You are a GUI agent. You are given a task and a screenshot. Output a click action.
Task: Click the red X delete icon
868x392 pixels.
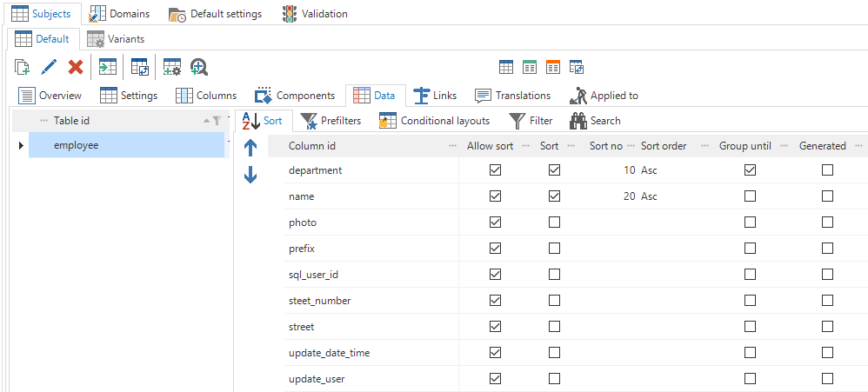76,67
